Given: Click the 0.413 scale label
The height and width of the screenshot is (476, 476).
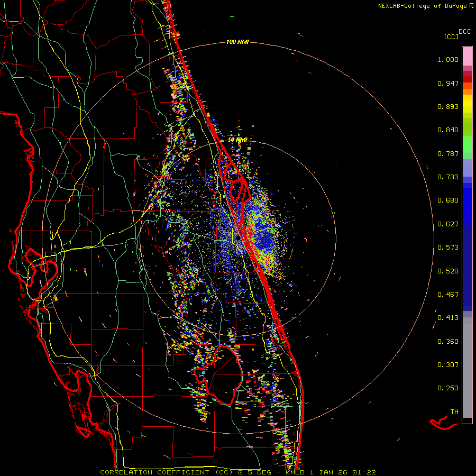Looking at the screenshot, I should click(x=448, y=318).
